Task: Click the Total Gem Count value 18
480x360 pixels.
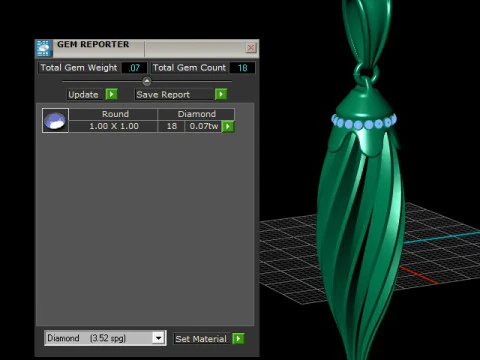Action: (242, 68)
